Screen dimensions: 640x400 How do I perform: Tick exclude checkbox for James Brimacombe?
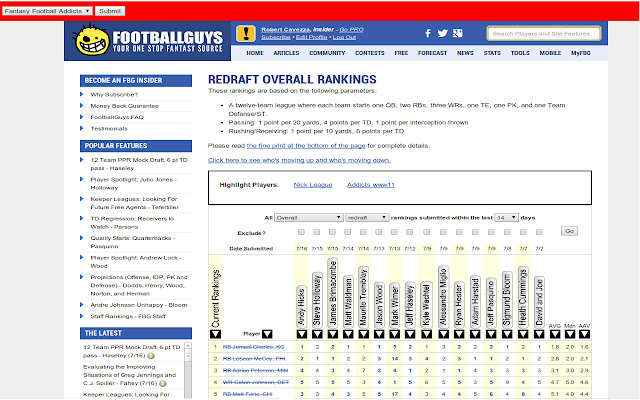(332, 232)
